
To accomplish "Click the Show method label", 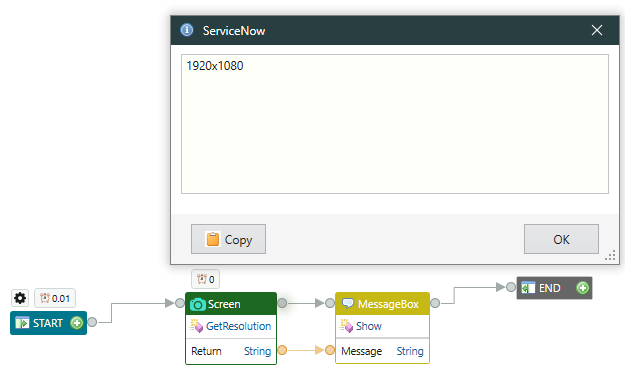I will click(x=369, y=326).
